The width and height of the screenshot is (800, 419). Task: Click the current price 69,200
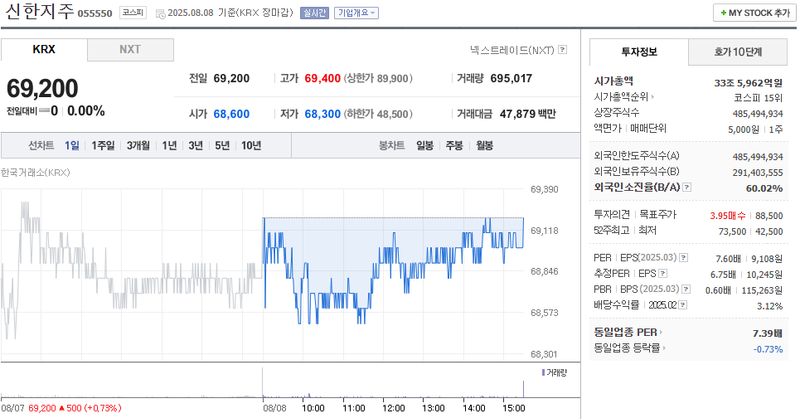coord(42,88)
